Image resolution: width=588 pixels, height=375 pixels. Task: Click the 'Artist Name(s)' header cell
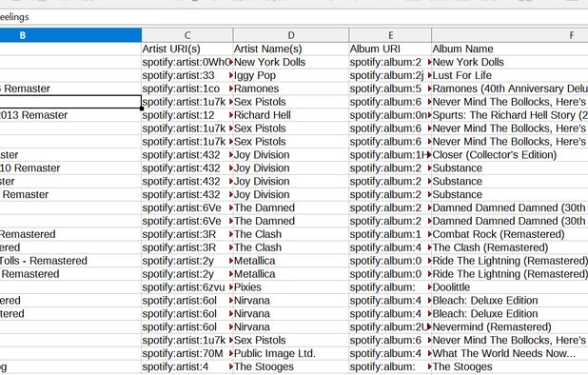[291, 49]
